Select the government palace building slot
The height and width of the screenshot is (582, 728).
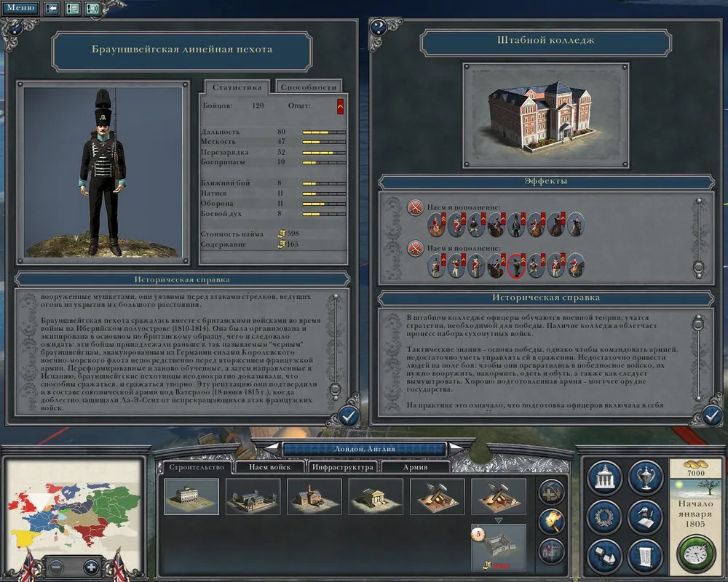point(191,497)
